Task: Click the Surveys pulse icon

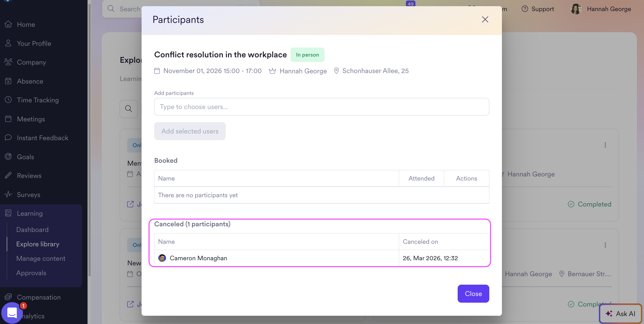Action: click(8, 194)
